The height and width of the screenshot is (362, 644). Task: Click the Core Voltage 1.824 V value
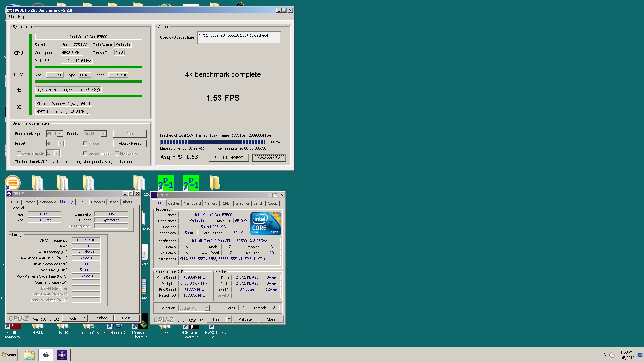(x=236, y=233)
